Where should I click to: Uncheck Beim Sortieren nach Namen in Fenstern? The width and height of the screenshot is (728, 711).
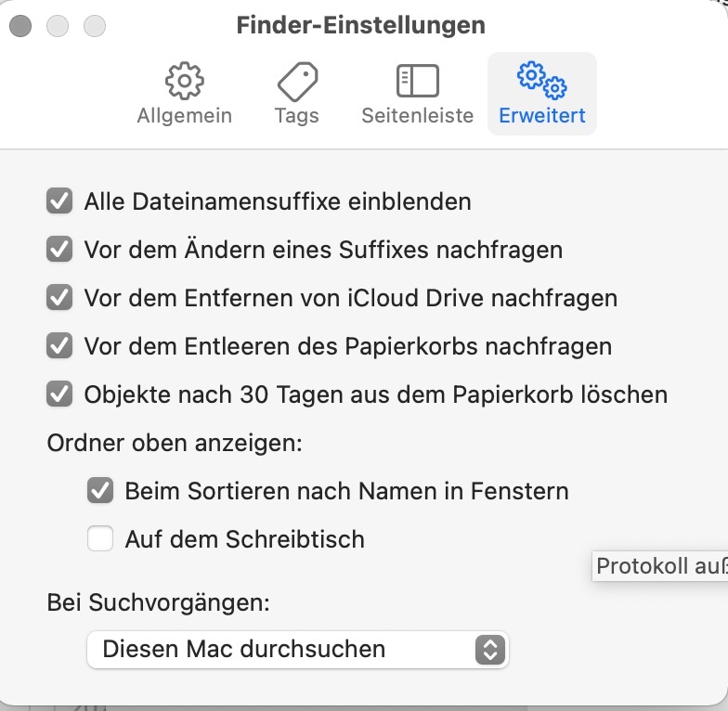point(100,490)
